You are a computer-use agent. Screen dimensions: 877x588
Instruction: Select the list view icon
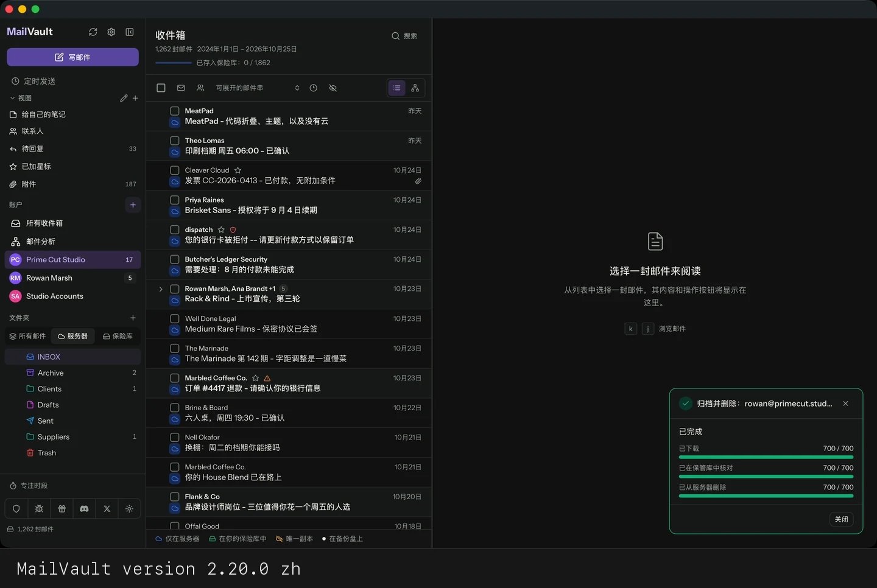pos(396,88)
